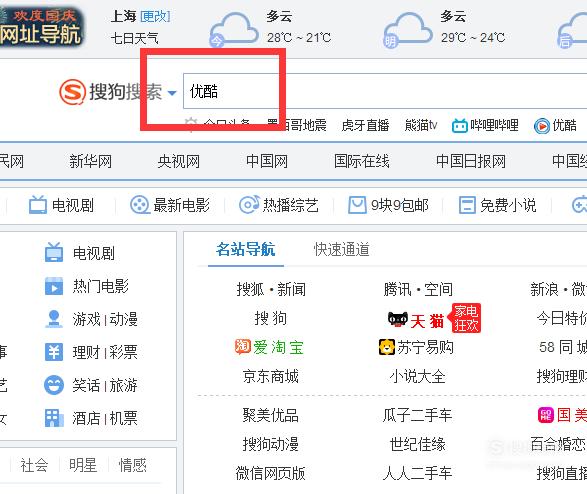Viewport: 587px width, 494px height.
Task: Open the 电视剧 TV icon in top bar
Action: 38,205
